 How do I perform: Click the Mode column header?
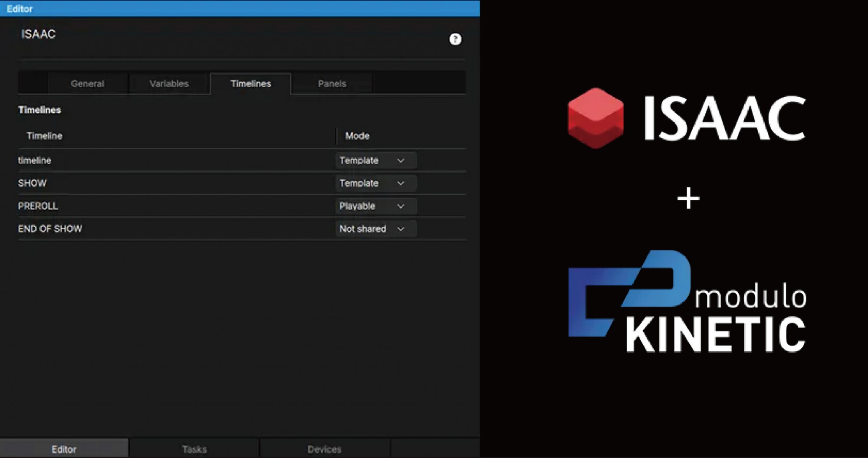click(x=357, y=136)
